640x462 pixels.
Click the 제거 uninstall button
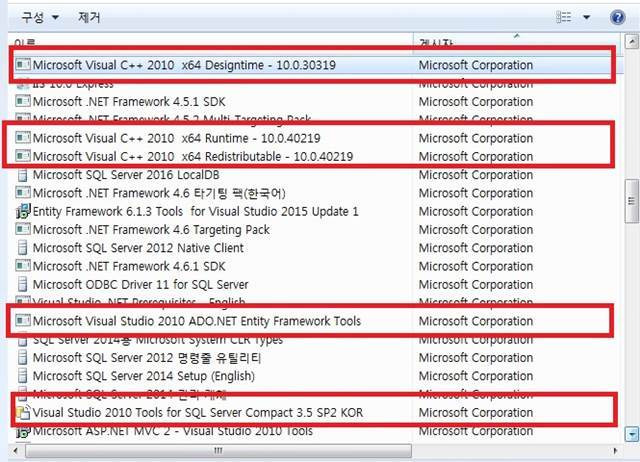[89, 17]
